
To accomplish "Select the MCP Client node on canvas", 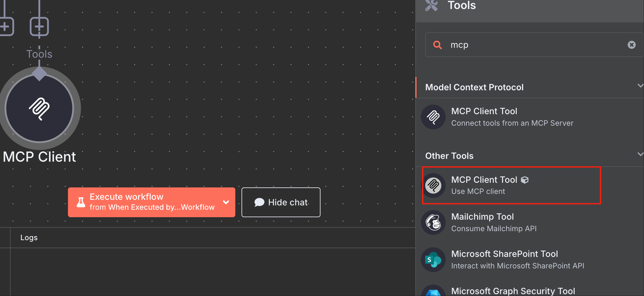I will point(39,108).
